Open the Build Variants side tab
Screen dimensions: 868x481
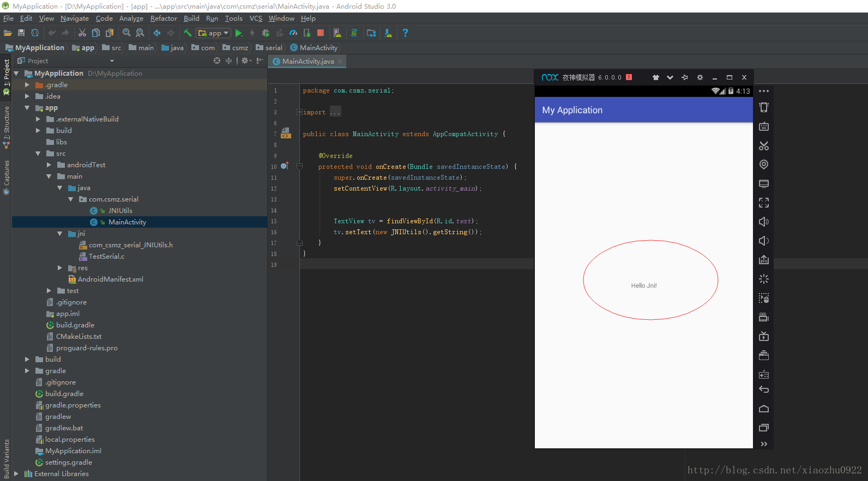click(x=7, y=459)
